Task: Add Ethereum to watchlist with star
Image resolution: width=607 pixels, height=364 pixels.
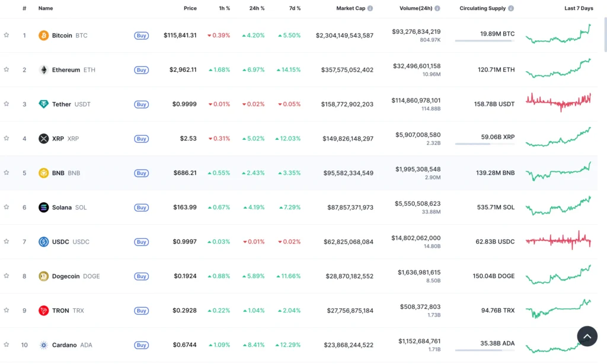Action: tap(6, 70)
